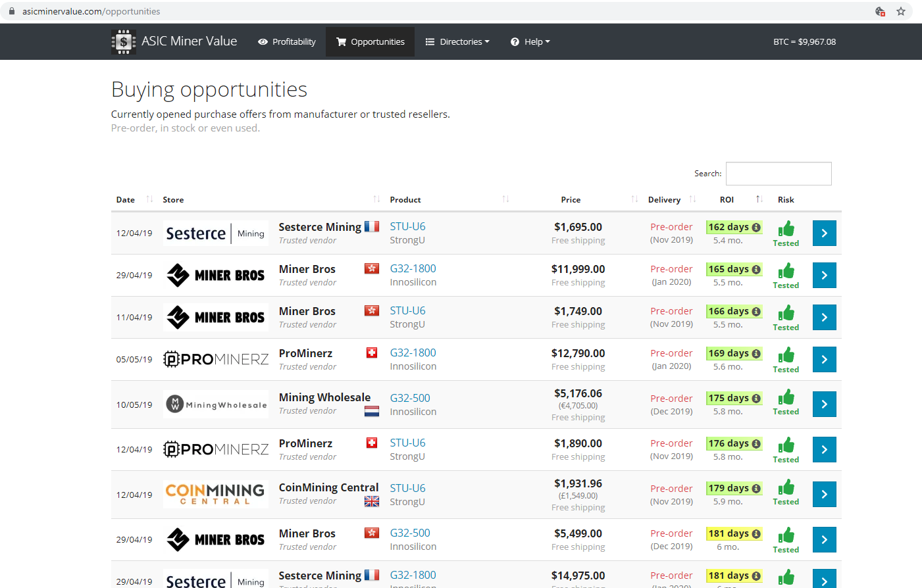Click the Risk column header
Screen dimensions: 922x588
click(x=786, y=199)
